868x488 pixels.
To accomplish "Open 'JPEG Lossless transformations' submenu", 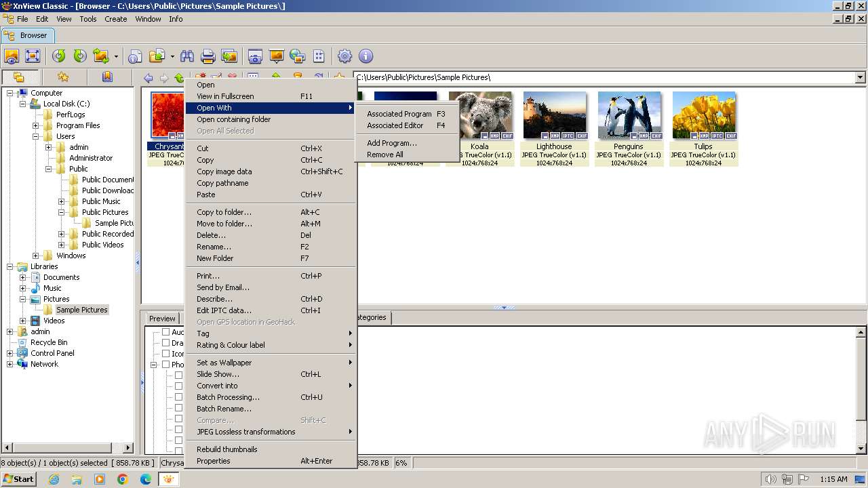I will point(271,432).
